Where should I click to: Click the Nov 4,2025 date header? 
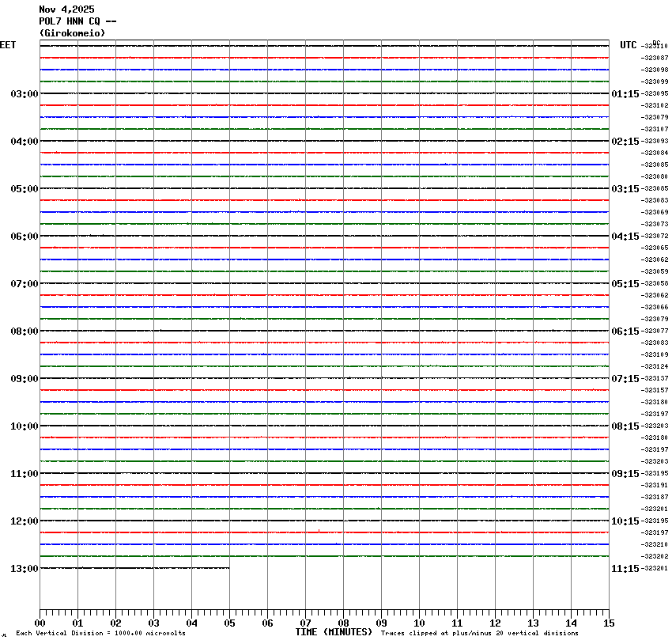point(66,9)
